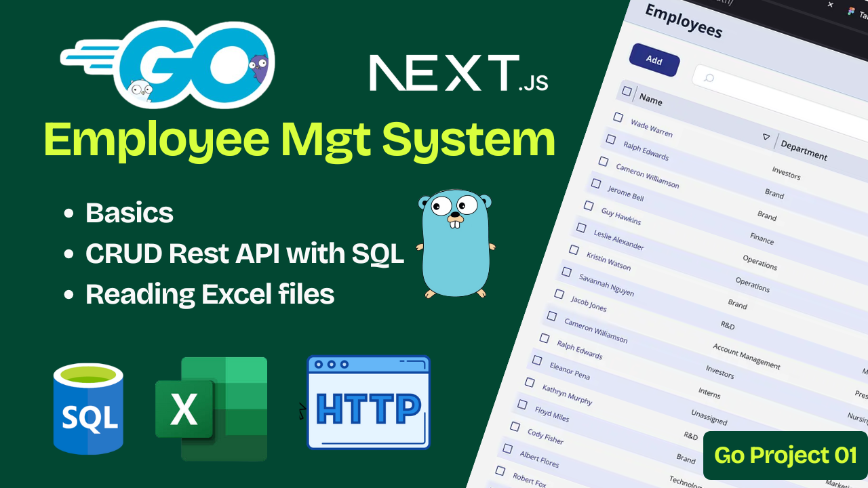Click the Next.js logo
Image resolution: width=868 pixels, height=488 pixels.
(458, 74)
